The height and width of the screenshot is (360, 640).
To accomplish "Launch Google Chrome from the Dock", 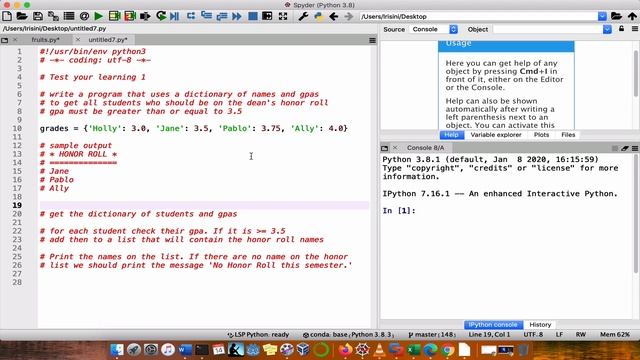I will pos(447,350).
